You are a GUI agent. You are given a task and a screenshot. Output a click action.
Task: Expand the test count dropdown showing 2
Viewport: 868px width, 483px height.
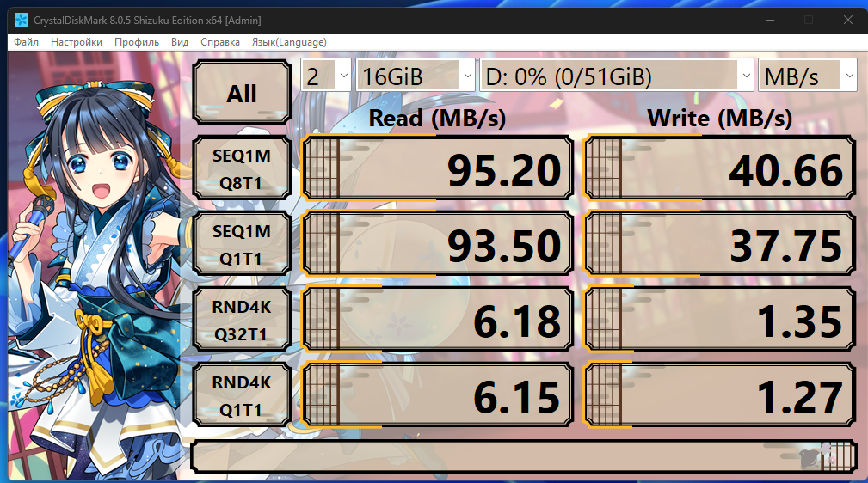tap(326, 76)
